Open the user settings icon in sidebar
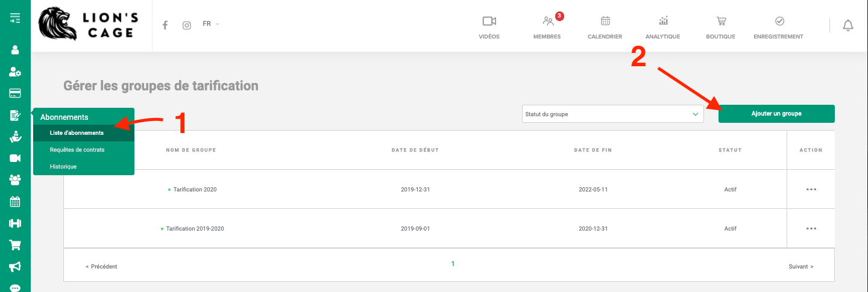The width and height of the screenshot is (868, 292). [15, 72]
